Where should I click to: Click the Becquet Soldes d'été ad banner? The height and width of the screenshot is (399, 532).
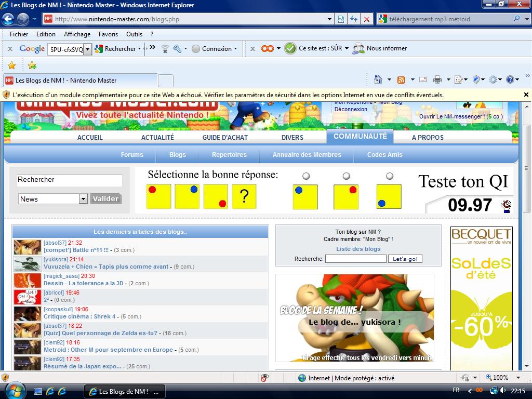point(482,299)
